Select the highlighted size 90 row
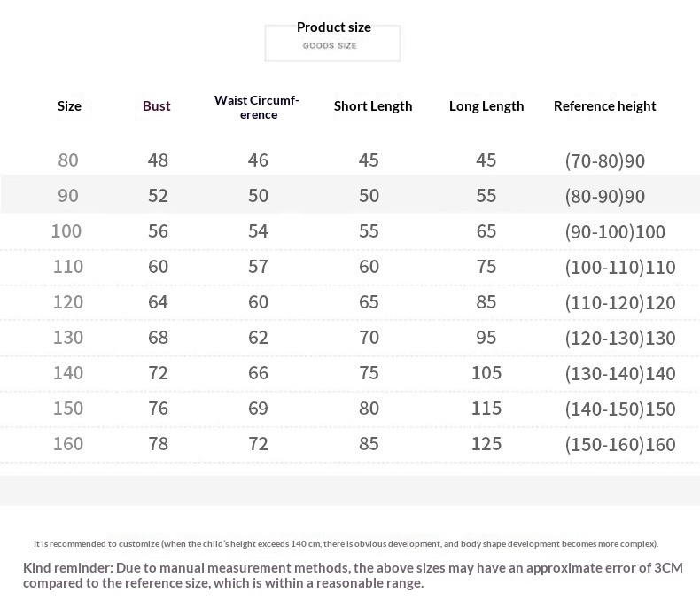Image resolution: width=700 pixels, height=608 pixels. pyautogui.click(x=350, y=194)
